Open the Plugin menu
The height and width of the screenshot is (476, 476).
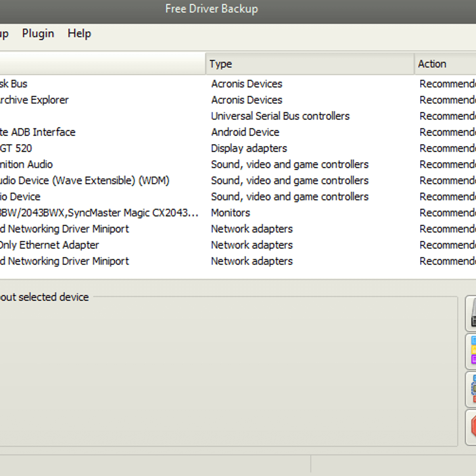[x=38, y=34]
